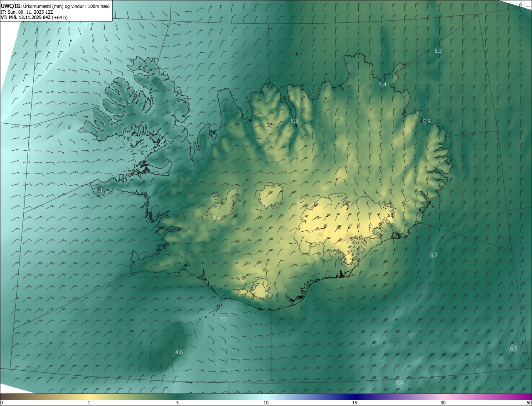This screenshot has height=406, width=532.
Task: Click the 7.4 value above the color scale
Action: (399, 383)
